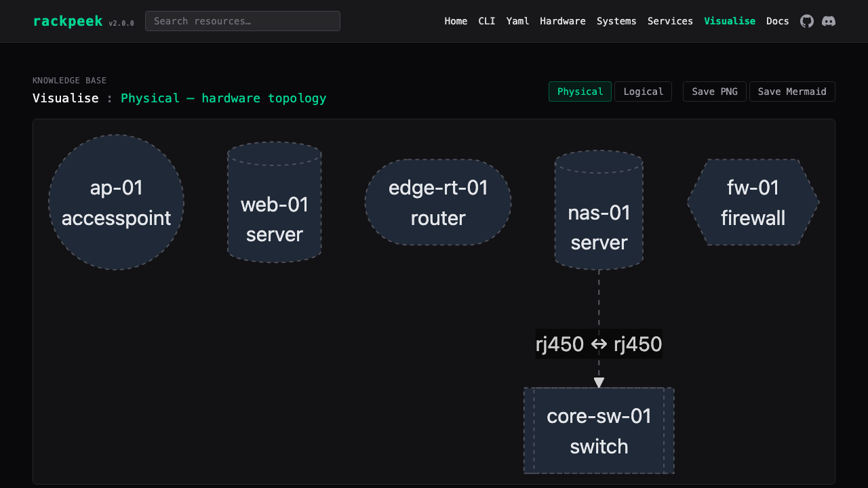Select the edge-rt-01 router node
868x488 pixels.
coord(438,202)
